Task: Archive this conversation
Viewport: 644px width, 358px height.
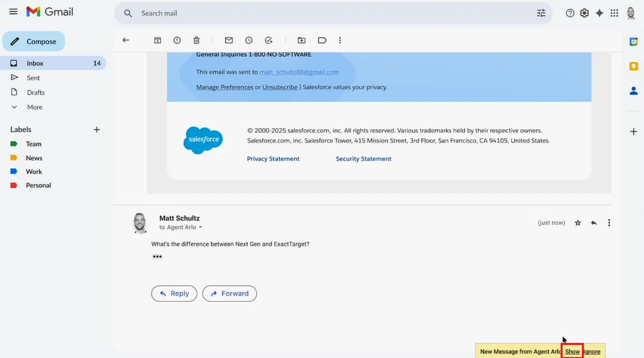Action: (158, 40)
